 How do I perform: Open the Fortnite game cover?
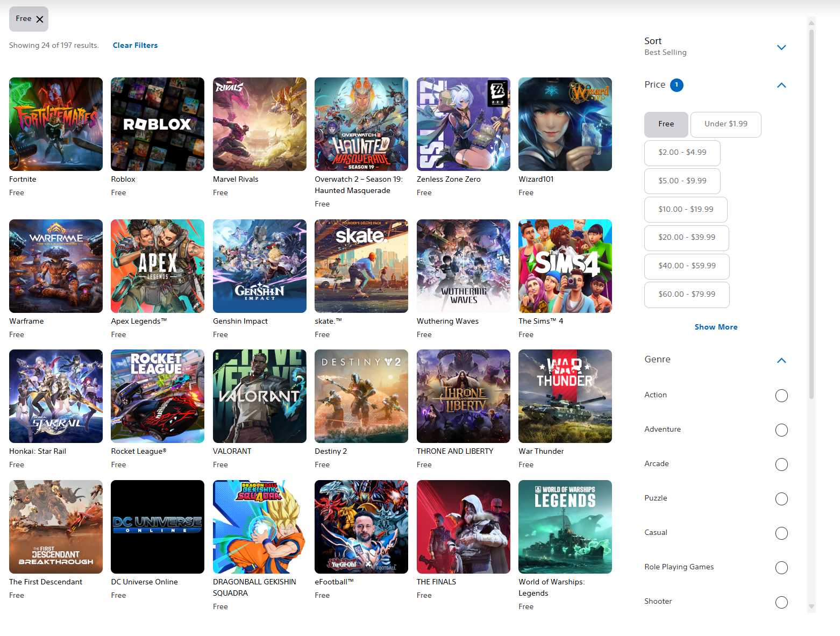pyautogui.click(x=56, y=124)
